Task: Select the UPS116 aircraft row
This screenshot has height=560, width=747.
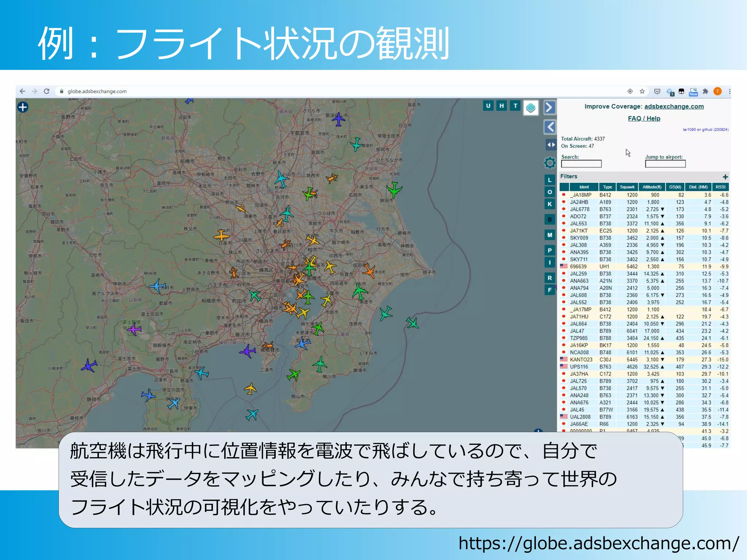Action: tap(645, 367)
